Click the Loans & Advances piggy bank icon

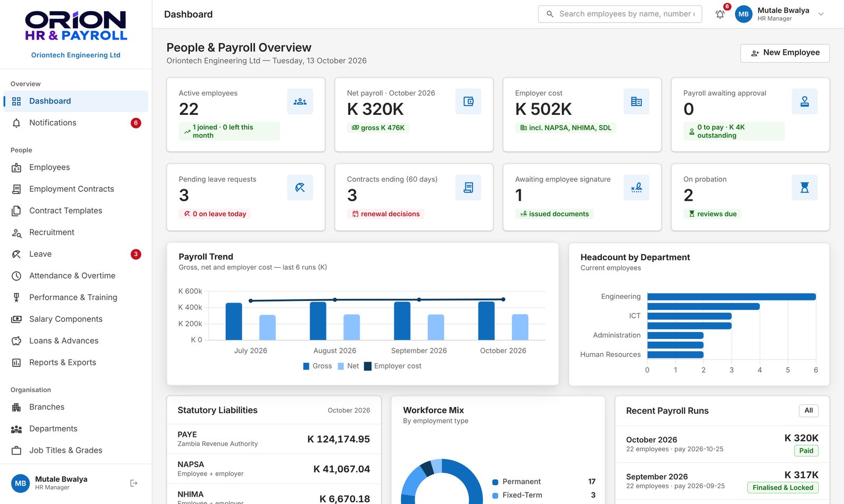pyautogui.click(x=16, y=341)
